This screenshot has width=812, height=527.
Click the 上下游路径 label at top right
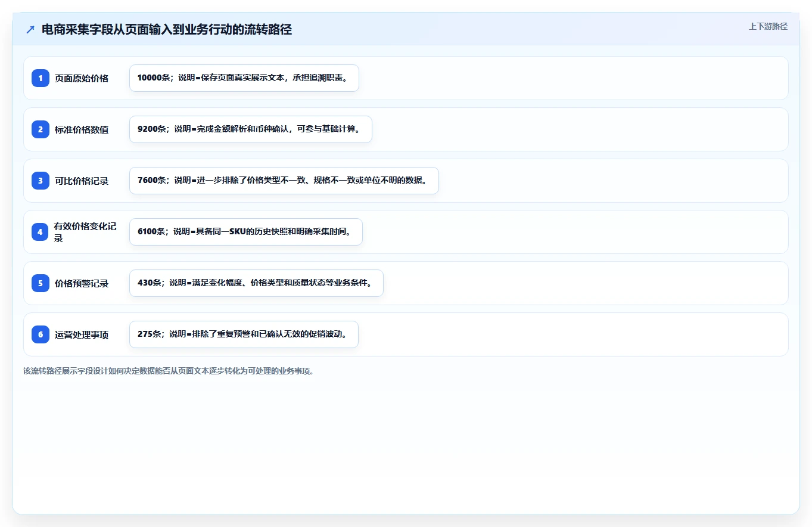tap(768, 26)
